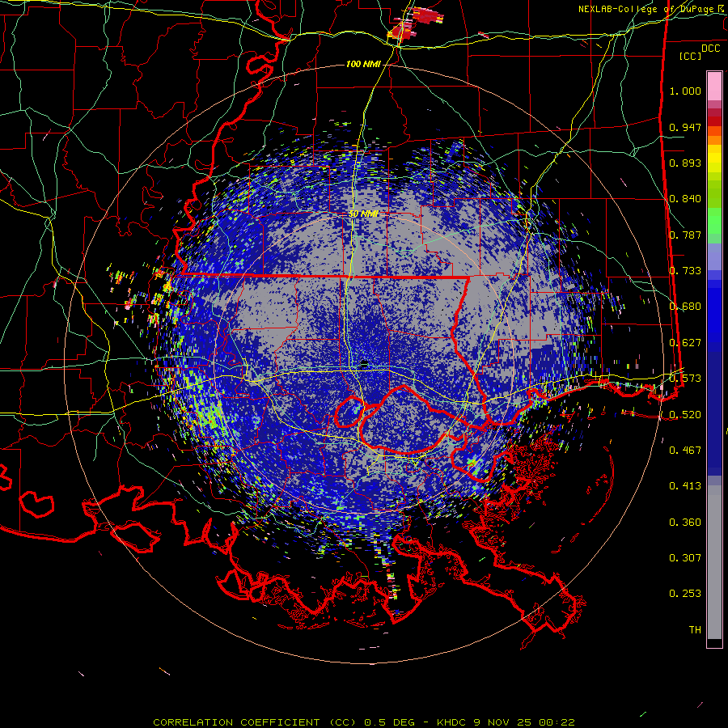
Task: Click the "CORRELATION COEFFICIENT (CC)" footer title
Action: (255, 722)
